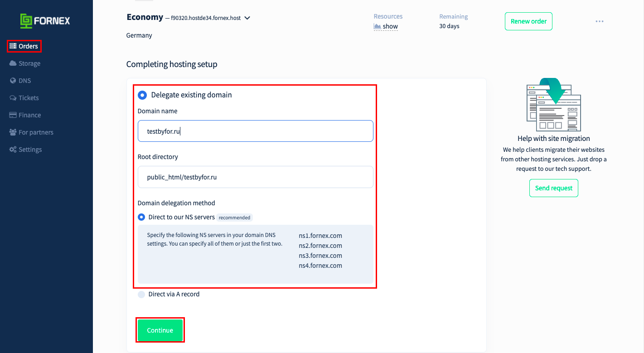
Task: Click ns1.fornex.com server name
Action: tap(320, 236)
